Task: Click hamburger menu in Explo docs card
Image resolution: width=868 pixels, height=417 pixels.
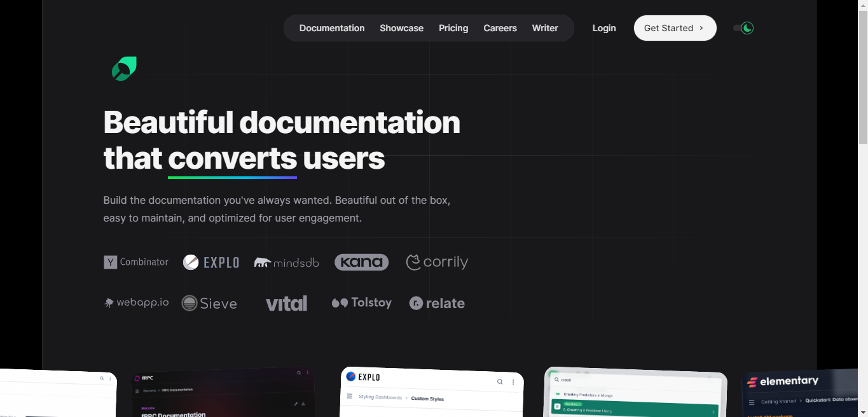Action: (349, 397)
